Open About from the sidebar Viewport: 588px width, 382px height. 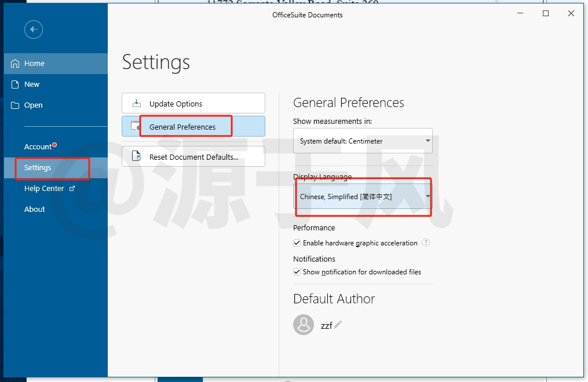pyautogui.click(x=56, y=210)
